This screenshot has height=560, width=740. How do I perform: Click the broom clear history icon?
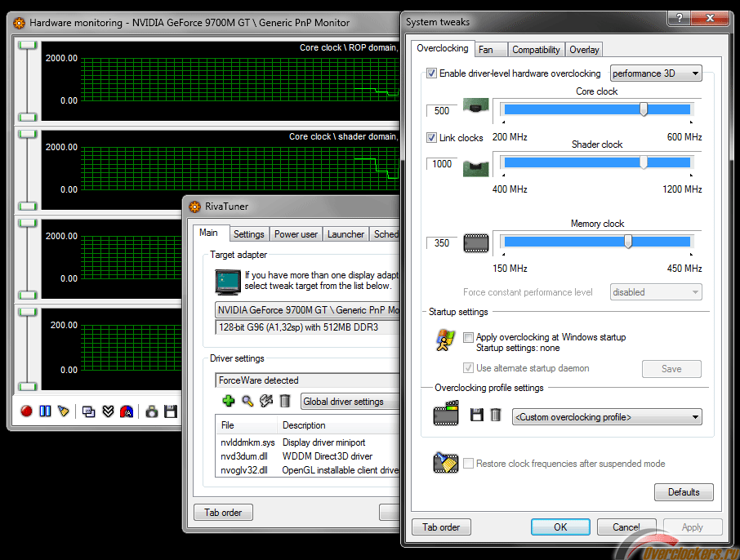[x=64, y=411]
